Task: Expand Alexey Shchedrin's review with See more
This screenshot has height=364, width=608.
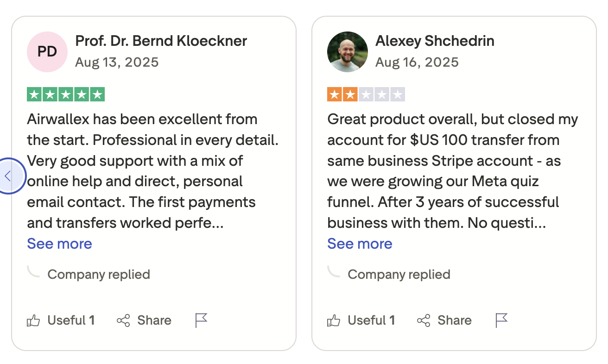Action: (x=360, y=244)
